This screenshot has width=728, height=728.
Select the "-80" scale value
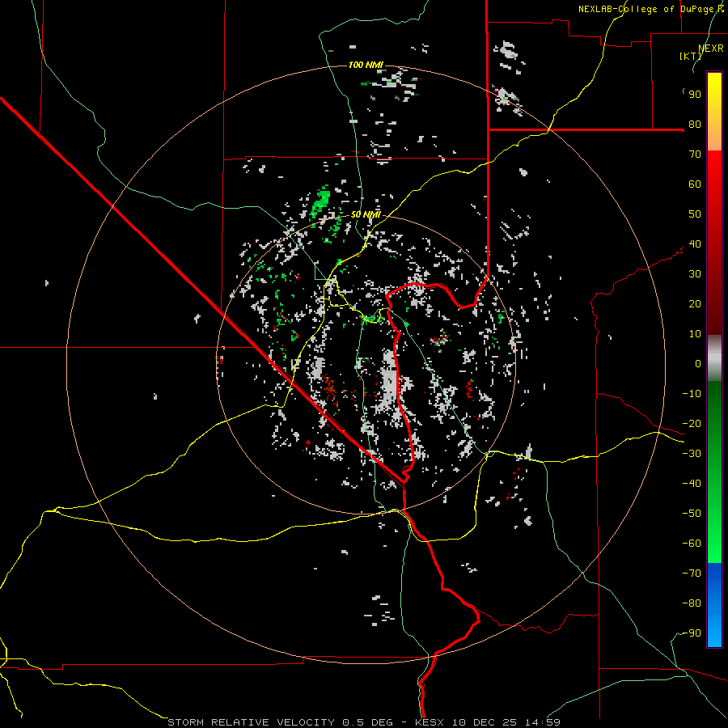coord(692,603)
